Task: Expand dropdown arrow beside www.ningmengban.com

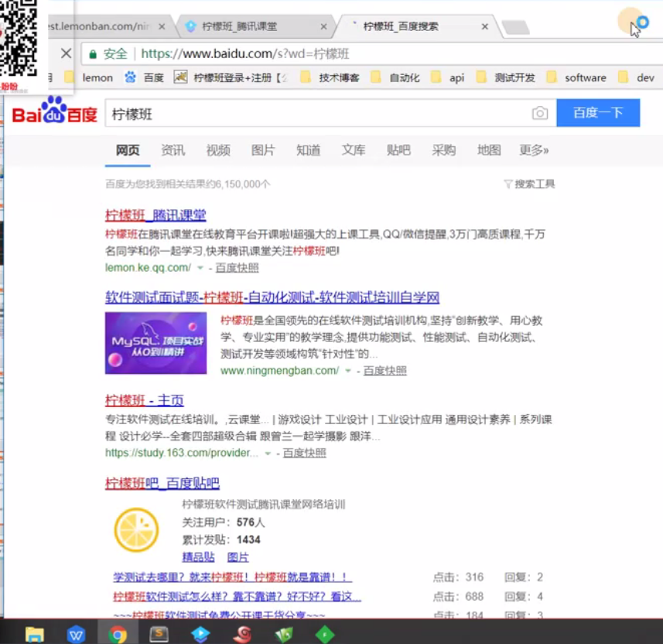Action: (x=348, y=371)
